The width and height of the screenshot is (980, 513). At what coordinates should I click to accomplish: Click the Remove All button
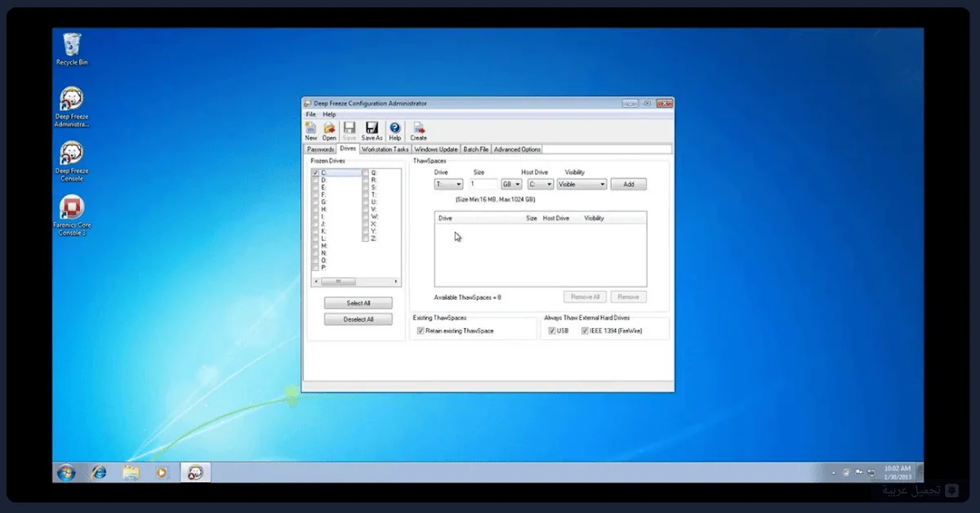point(586,297)
